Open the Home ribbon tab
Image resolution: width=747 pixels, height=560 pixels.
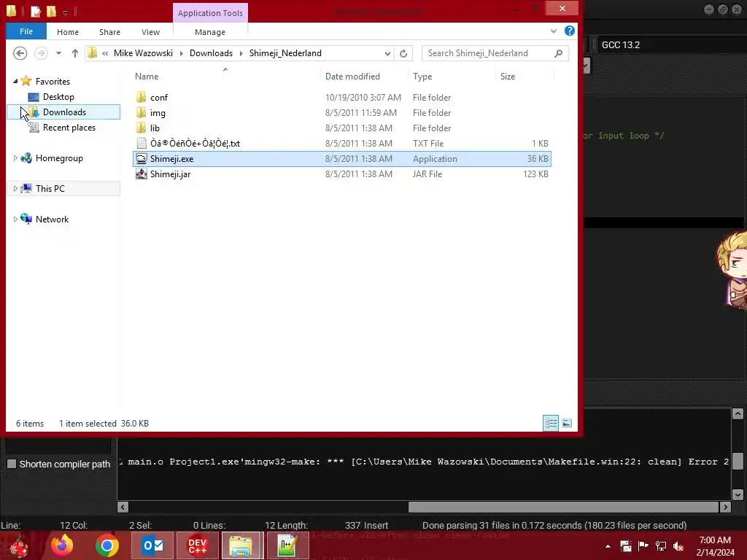68,32
